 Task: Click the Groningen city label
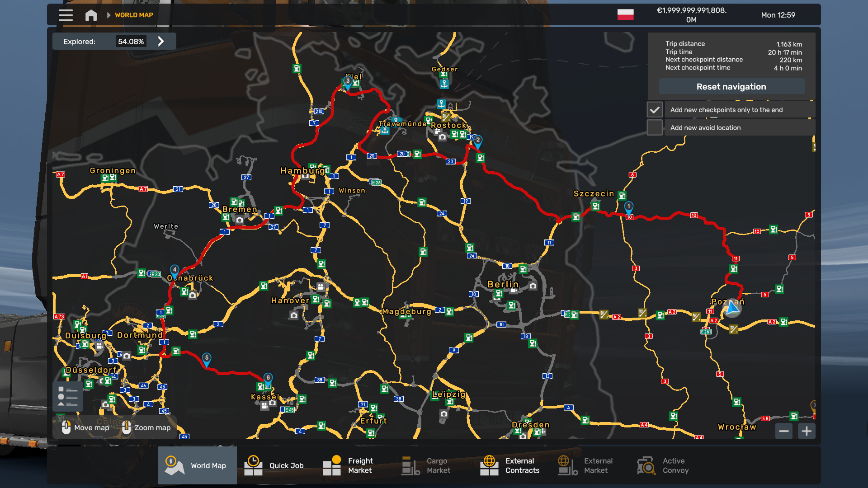click(113, 170)
